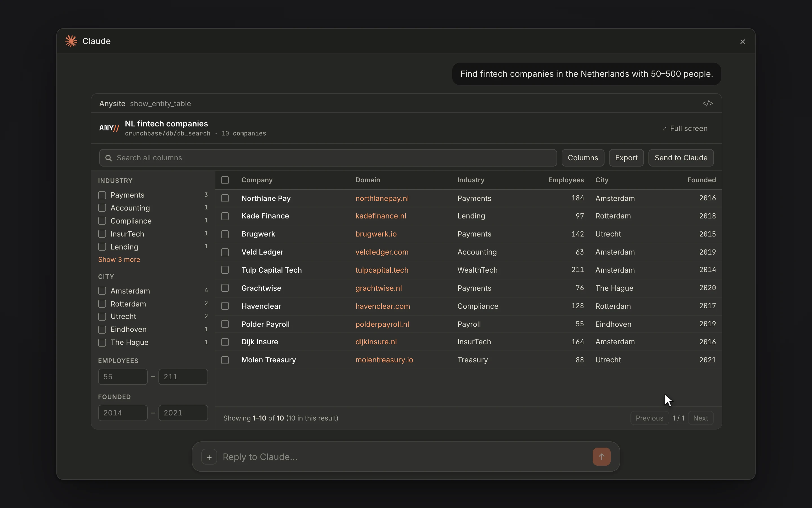Enable the InsurTech industry filter
Viewport: 812px width, 508px height.
click(x=102, y=234)
